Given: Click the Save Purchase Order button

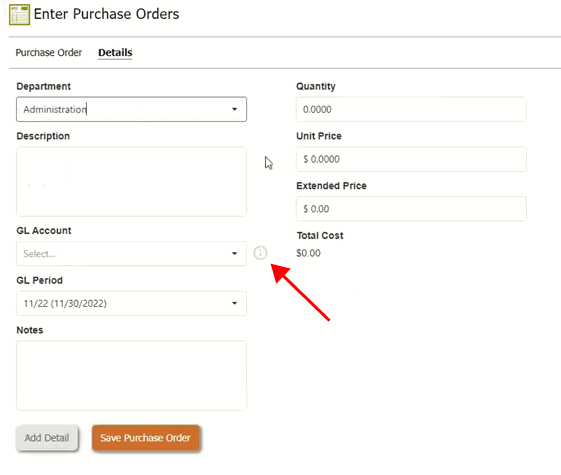Looking at the screenshot, I should pos(145,438).
